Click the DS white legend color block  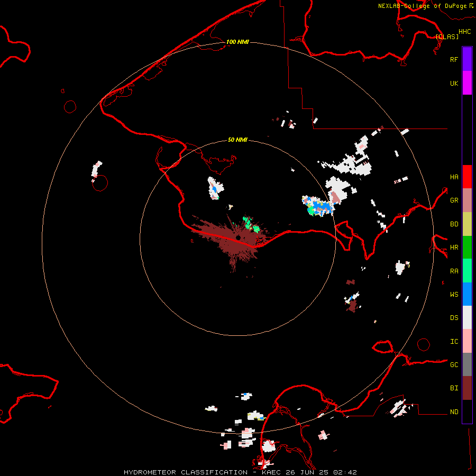pyautogui.click(x=467, y=317)
